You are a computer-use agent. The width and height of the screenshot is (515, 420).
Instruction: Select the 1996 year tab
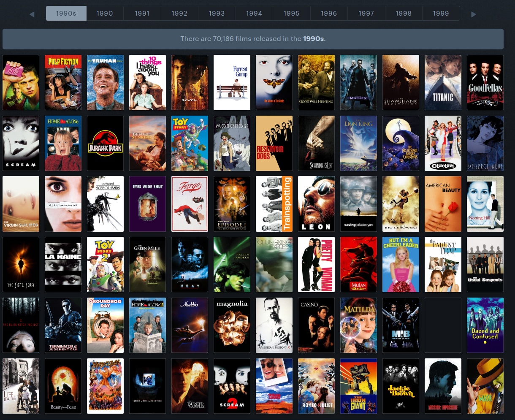329,14
